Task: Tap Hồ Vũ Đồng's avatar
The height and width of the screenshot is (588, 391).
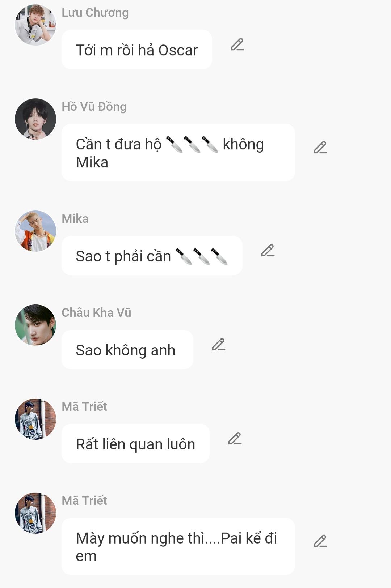Action: point(35,119)
